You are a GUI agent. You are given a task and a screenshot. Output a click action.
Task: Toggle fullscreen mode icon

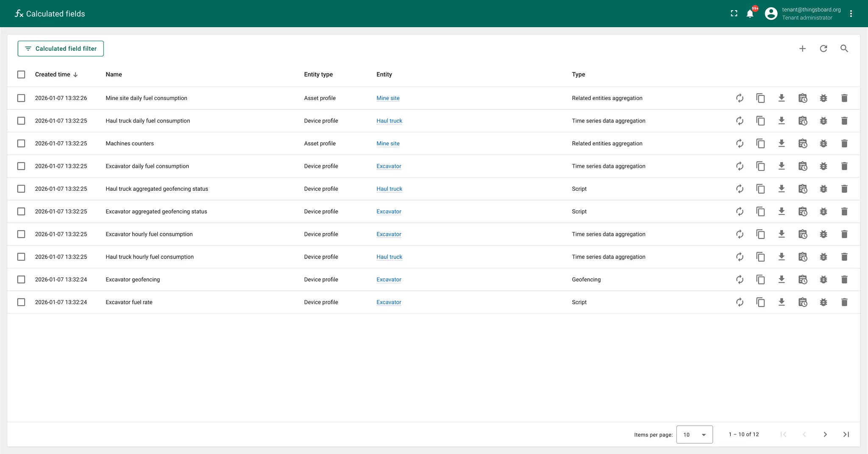(x=734, y=14)
